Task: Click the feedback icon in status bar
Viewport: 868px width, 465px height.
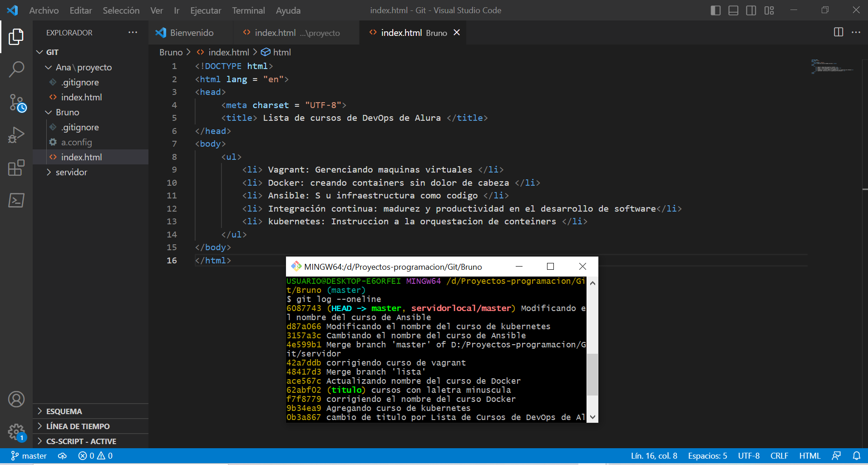Action: pyautogui.click(x=836, y=455)
